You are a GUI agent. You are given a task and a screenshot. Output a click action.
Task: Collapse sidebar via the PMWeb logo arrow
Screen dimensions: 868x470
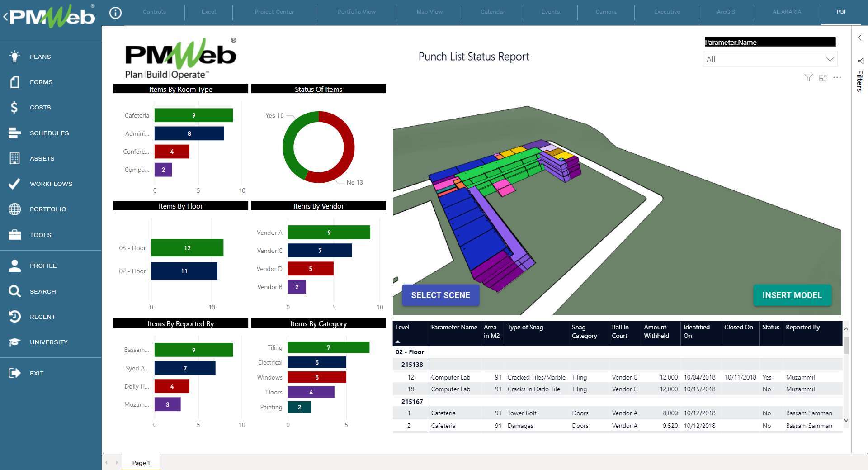tap(5, 17)
